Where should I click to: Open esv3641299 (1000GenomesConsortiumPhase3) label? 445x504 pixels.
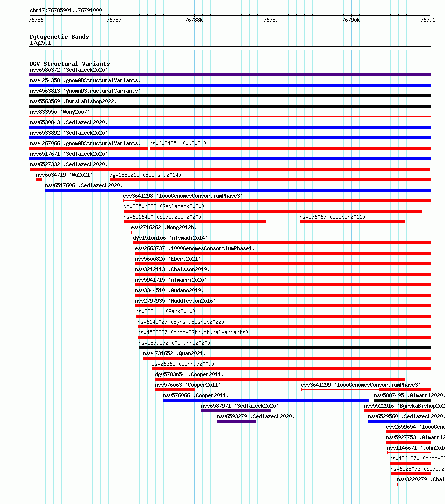coord(361,385)
